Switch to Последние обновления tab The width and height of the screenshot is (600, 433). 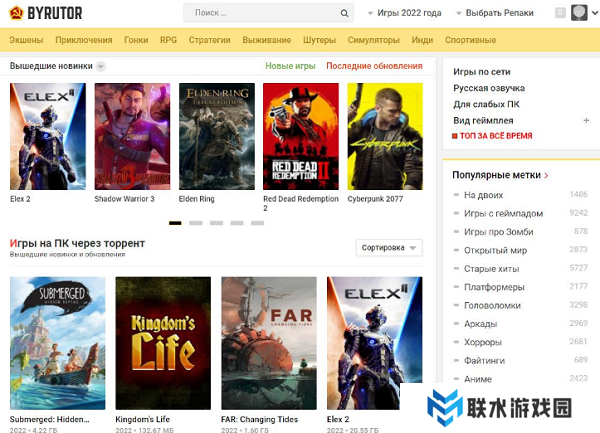coord(374,66)
